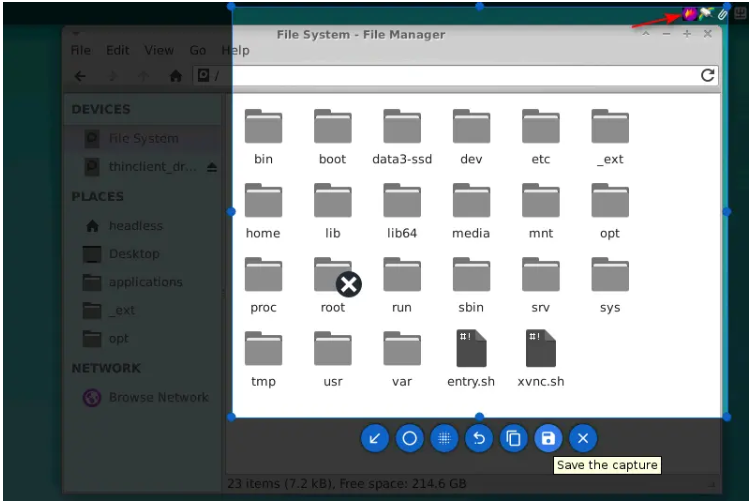The width and height of the screenshot is (751, 502).
Task: Click the Save the capture button
Action: (x=547, y=438)
